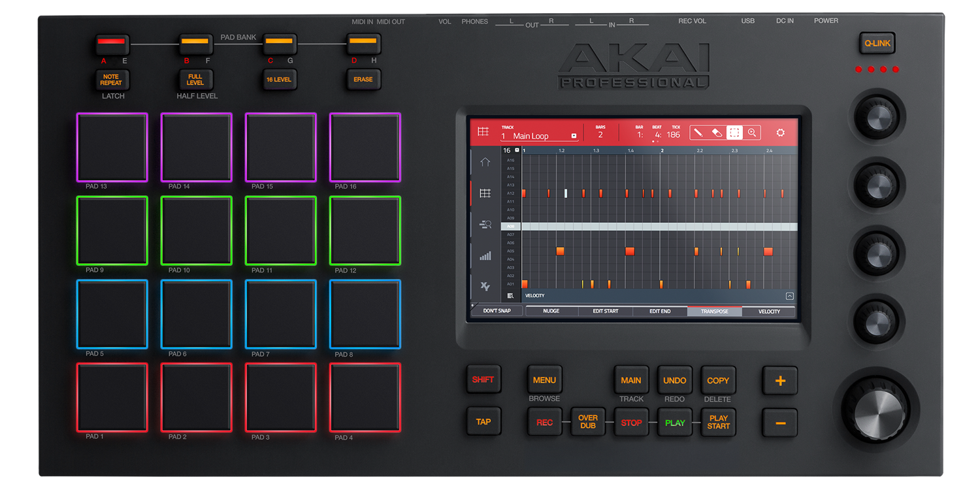Screen dimensions: 980x490
Task: Select the white note in row A12
Action: pyautogui.click(x=566, y=193)
